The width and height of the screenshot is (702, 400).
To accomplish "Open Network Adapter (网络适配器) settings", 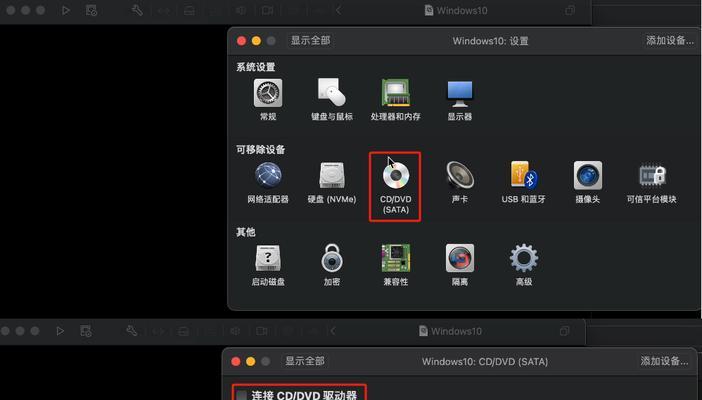I will (268, 175).
